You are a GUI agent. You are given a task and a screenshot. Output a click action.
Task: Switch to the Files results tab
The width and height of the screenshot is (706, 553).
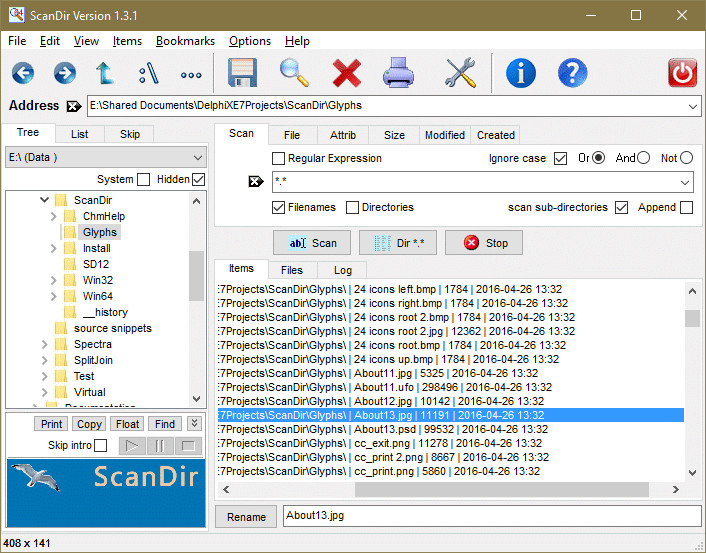pyautogui.click(x=292, y=270)
